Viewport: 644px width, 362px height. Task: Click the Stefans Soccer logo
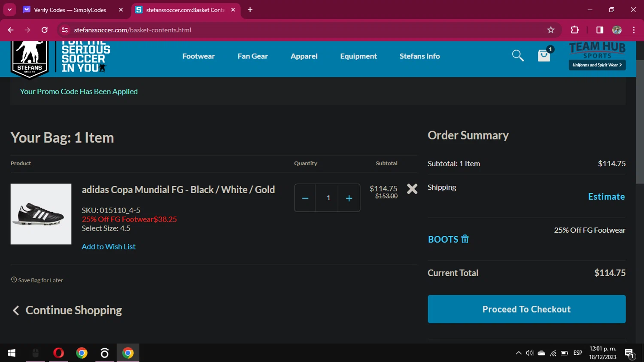point(30,59)
